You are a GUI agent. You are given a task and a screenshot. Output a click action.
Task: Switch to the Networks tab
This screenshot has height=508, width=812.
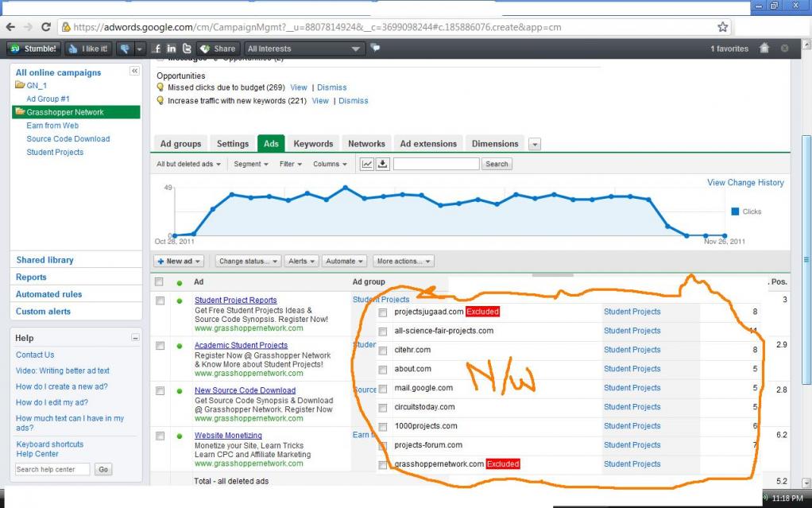point(366,144)
